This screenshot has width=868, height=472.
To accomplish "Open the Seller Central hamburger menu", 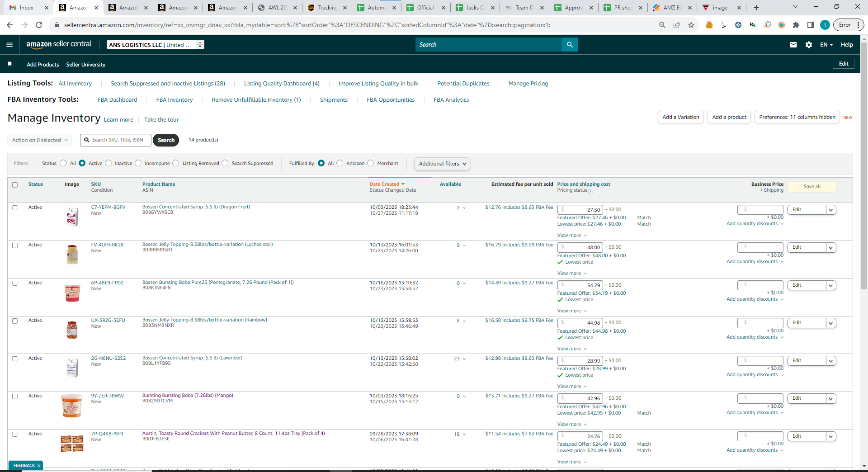I will pos(9,45).
